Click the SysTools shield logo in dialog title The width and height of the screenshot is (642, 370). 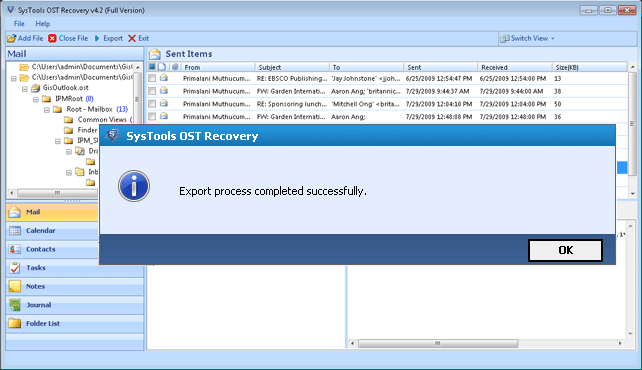[112, 135]
